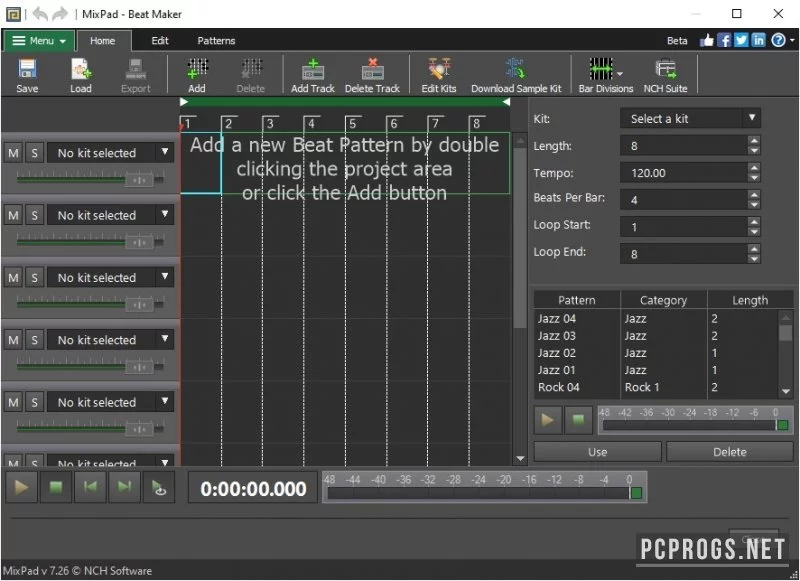This screenshot has width=800, height=581.
Task: Click the Save project icon
Action: coord(27,75)
